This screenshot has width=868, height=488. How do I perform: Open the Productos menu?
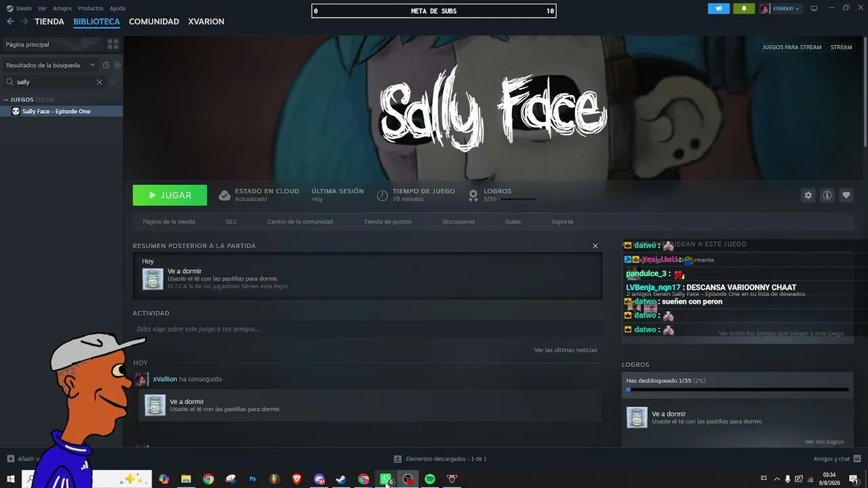click(x=91, y=9)
